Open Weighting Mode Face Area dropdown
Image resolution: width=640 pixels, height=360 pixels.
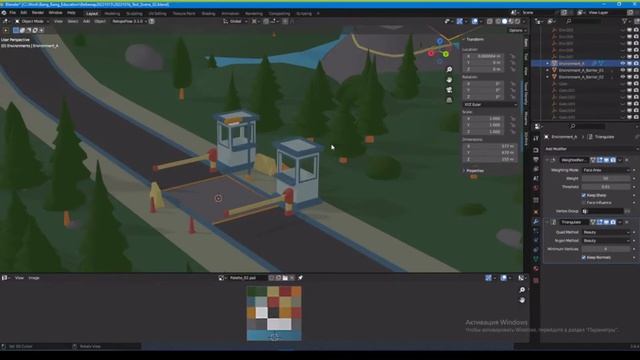pos(606,170)
